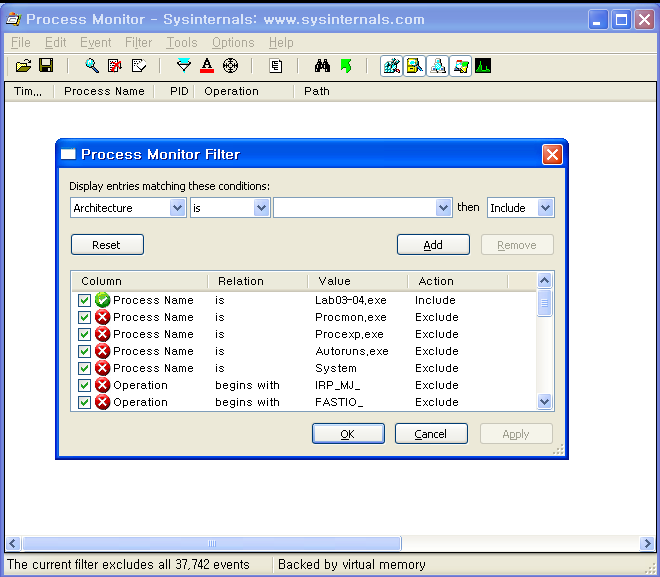Click the Process Name column header
Image resolution: width=660 pixels, height=577 pixels.
(104, 91)
